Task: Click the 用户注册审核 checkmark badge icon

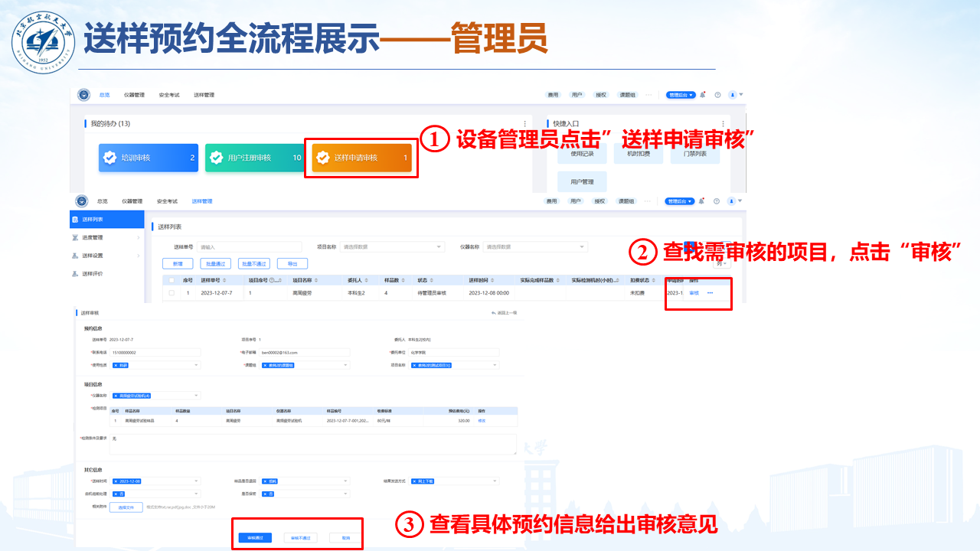Action: (x=216, y=158)
